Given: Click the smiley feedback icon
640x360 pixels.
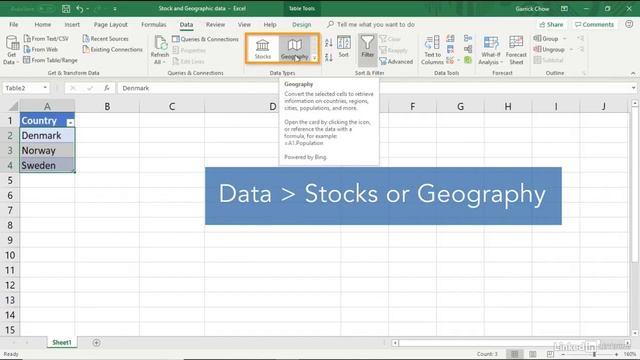Looking at the screenshot, I should pyautogui.click(x=629, y=24).
